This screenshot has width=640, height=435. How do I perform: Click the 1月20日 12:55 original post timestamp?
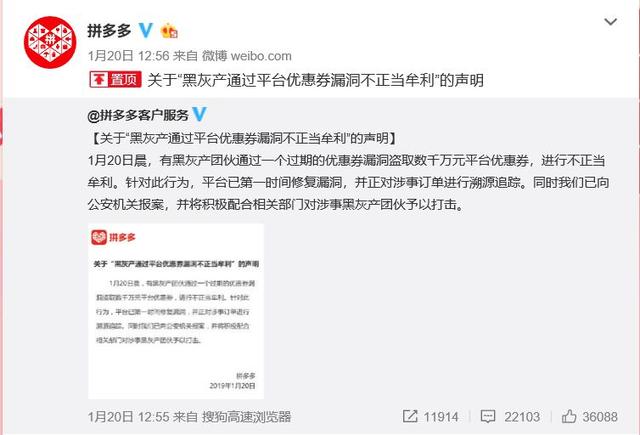128,417
